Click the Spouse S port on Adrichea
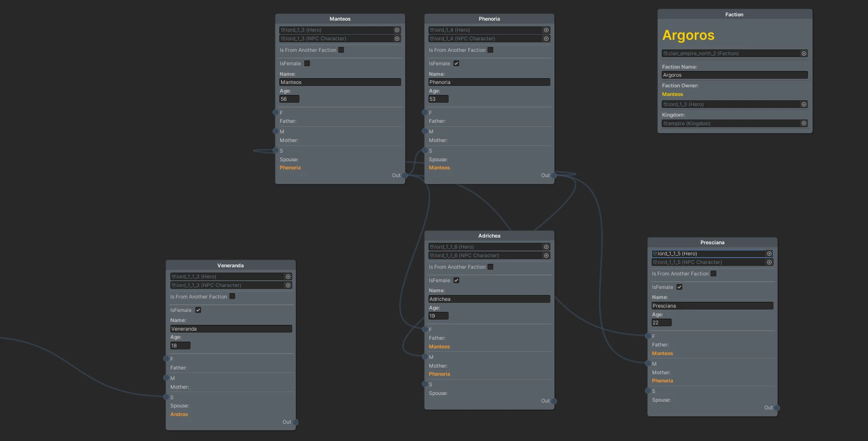868x441 pixels. (x=425, y=384)
